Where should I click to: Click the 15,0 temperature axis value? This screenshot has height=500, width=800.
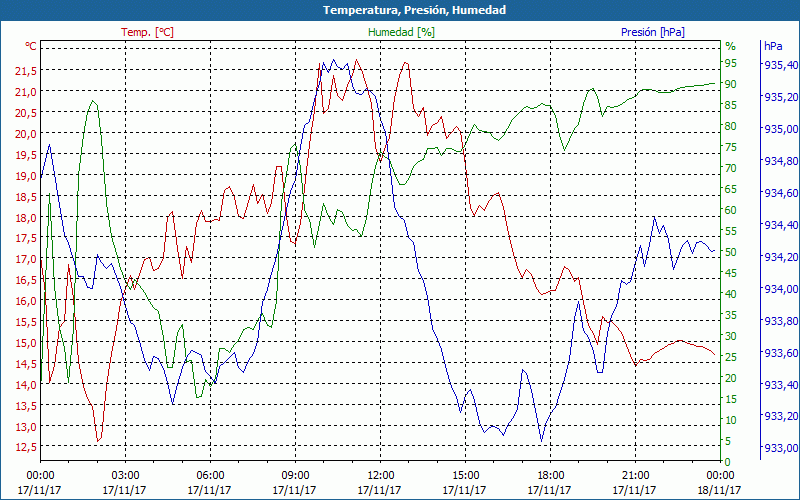click(26, 342)
